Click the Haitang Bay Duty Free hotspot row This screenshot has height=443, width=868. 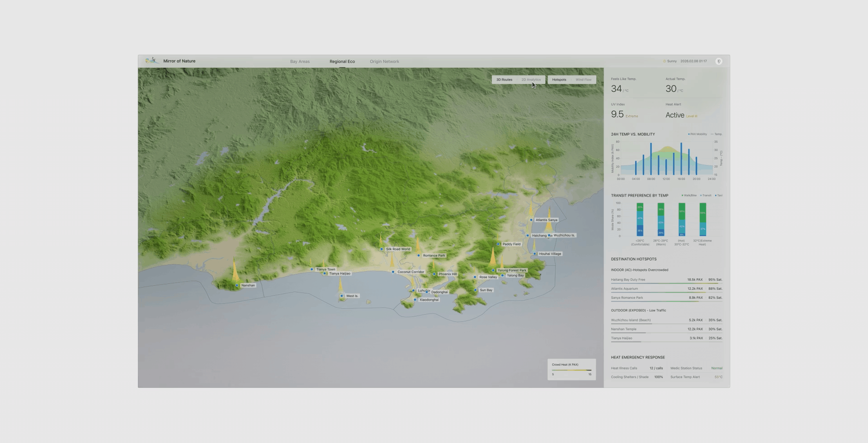tap(667, 280)
